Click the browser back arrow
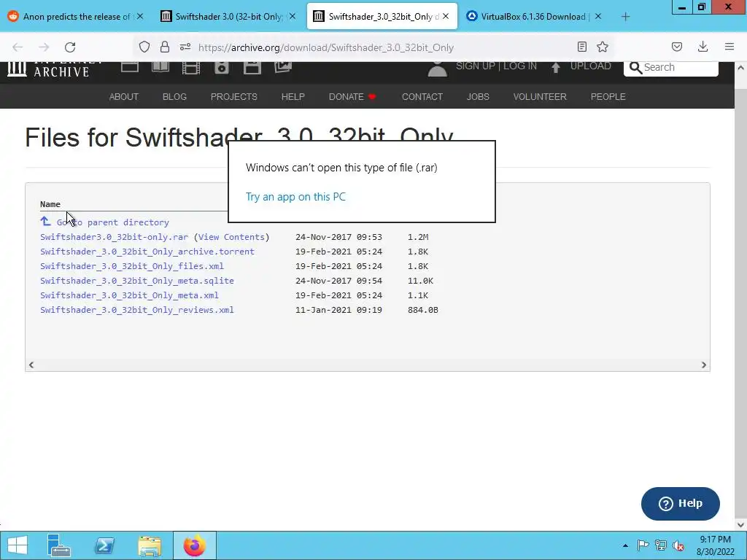The image size is (747, 560). coord(18,47)
